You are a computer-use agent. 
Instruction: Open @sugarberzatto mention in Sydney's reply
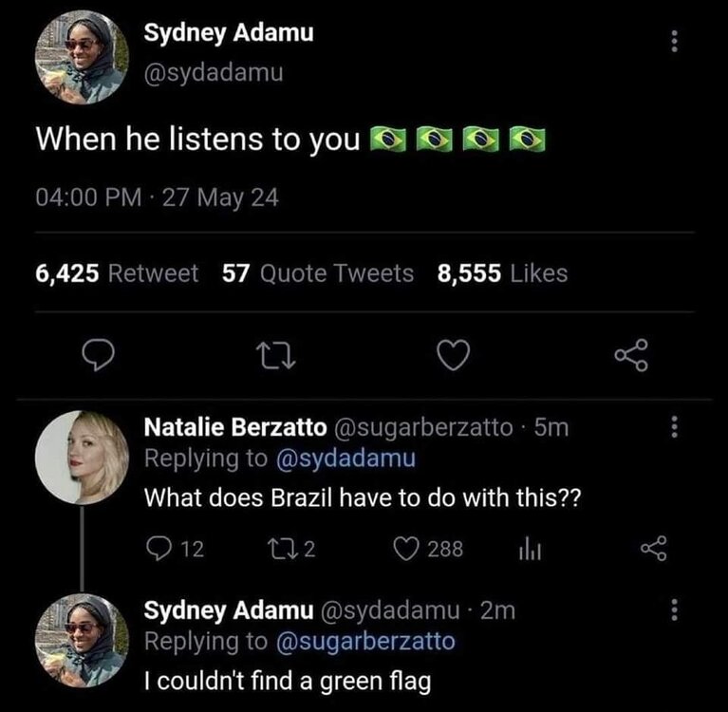click(x=365, y=642)
